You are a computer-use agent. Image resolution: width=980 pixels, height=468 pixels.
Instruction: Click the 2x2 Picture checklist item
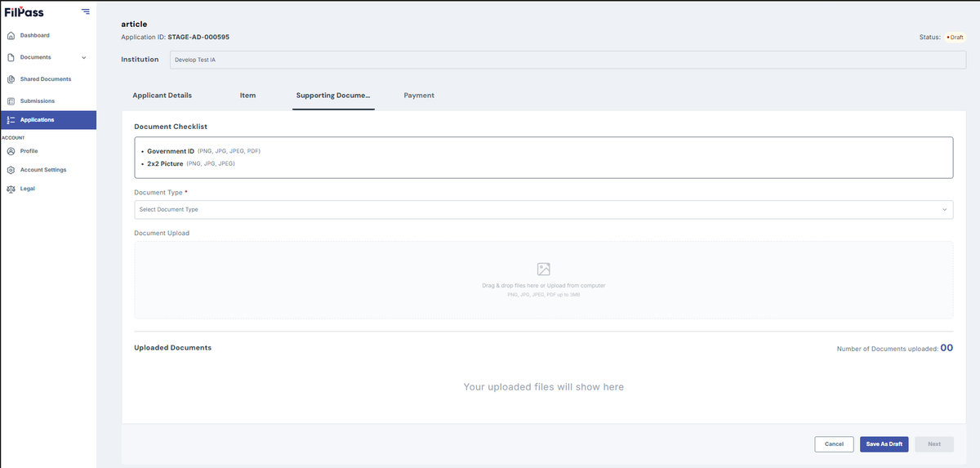point(191,163)
